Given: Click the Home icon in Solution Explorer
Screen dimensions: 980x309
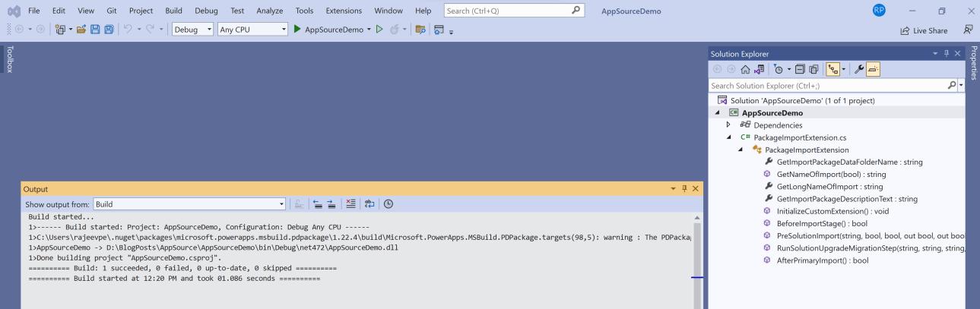Looking at the screenshot, I should 745,69.
